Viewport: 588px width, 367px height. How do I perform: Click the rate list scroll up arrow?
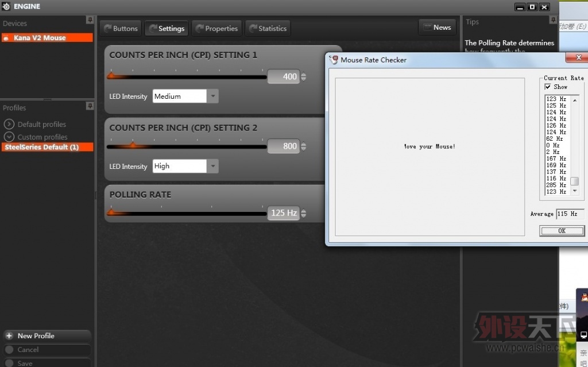click(x=574, y=100)
